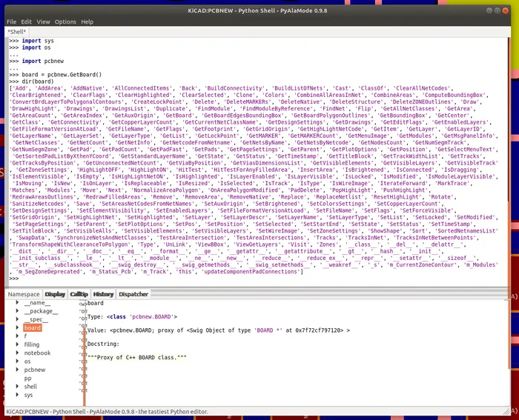Select the shell item in namespace tree
The height and width of the screenshot is (420, 519).
[x=30, y=387]
